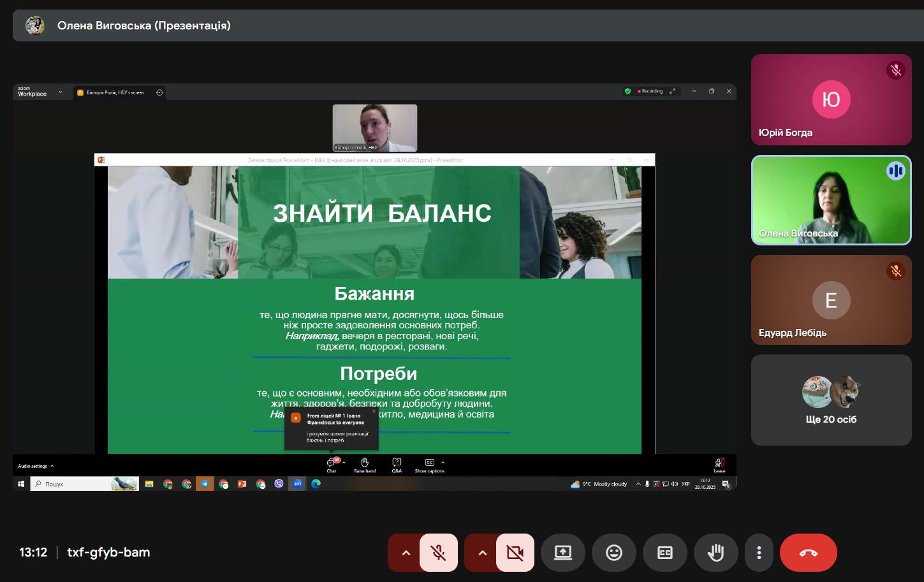924x582 pixels.
Task: Click Telegram icon in the shared taskbar
Action: [x=205, y=484]
